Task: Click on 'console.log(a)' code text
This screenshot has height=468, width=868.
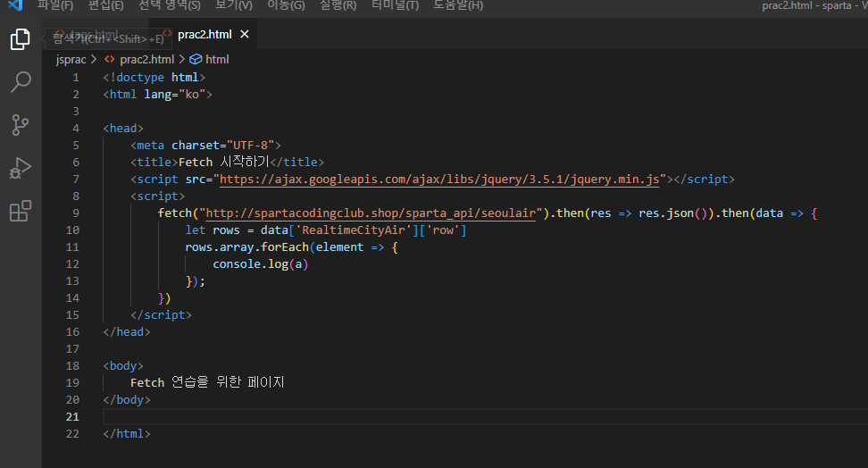Action: point(260,264)
